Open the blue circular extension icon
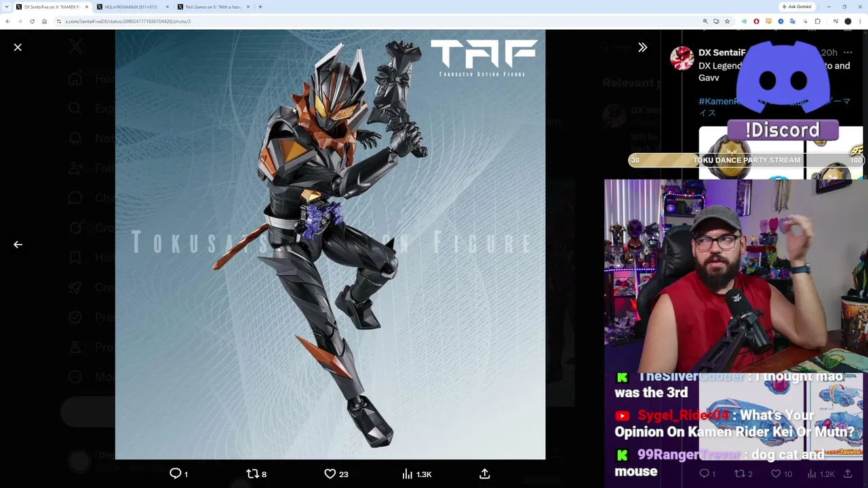 pos(781,21)
